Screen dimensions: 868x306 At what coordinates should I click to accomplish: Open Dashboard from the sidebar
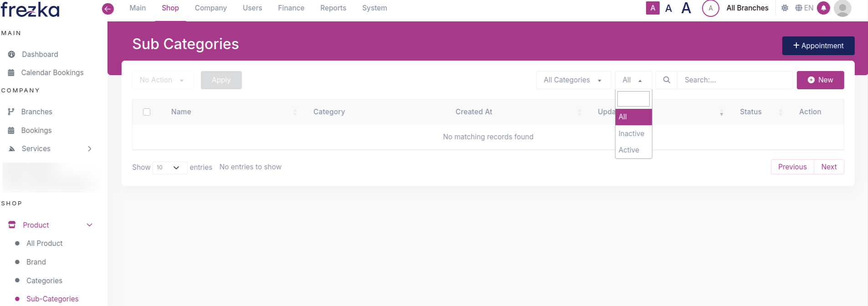click(40, 54)
